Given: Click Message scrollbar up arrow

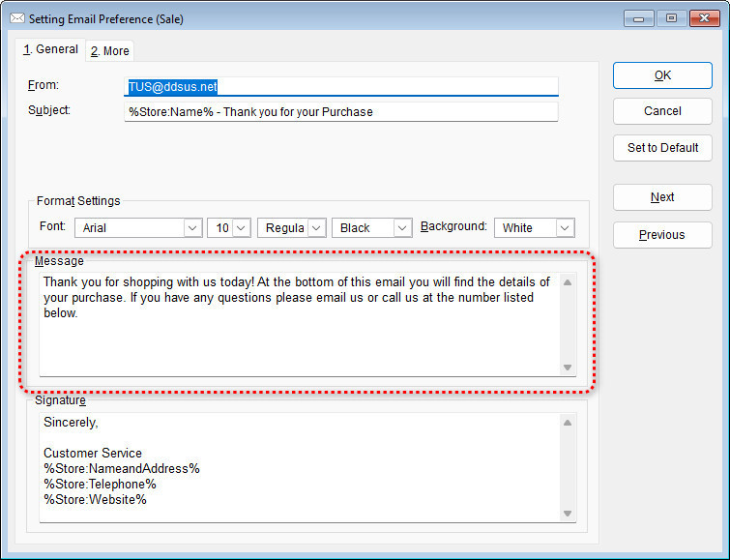Looking at the screenshot, I should pyautogui.click(x=567, y=282).
